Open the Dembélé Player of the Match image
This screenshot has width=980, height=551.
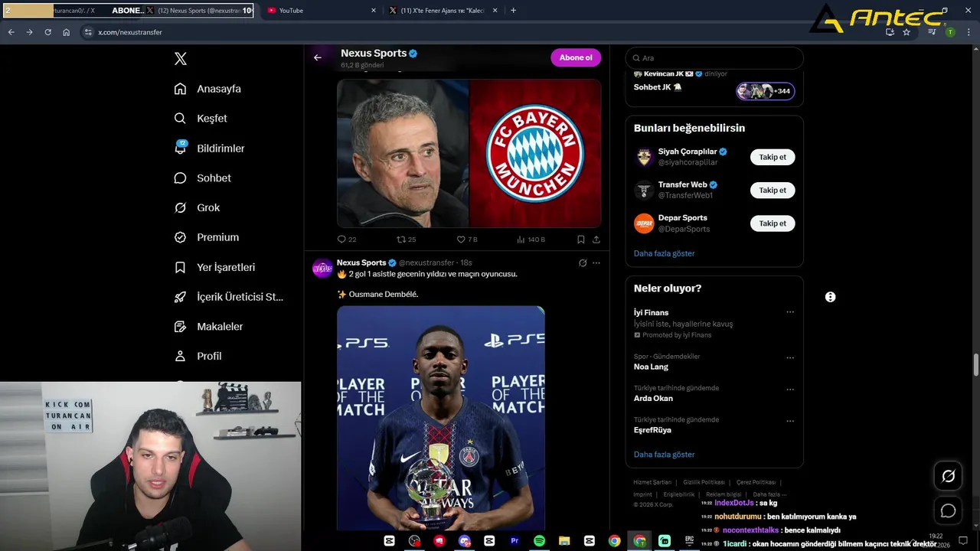[x=441, y=418]
